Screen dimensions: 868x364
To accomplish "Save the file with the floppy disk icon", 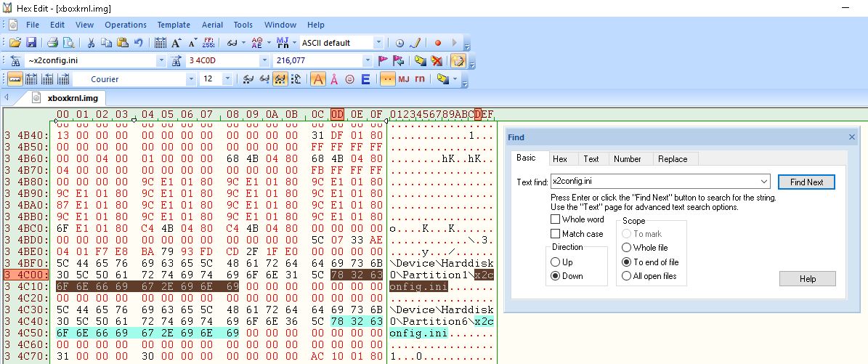I will pos(31,43).
